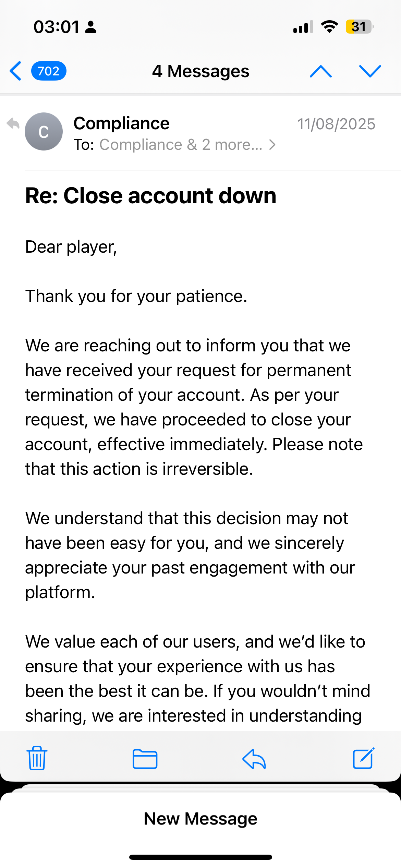Go to next message with down arrow

coord(370,71)
